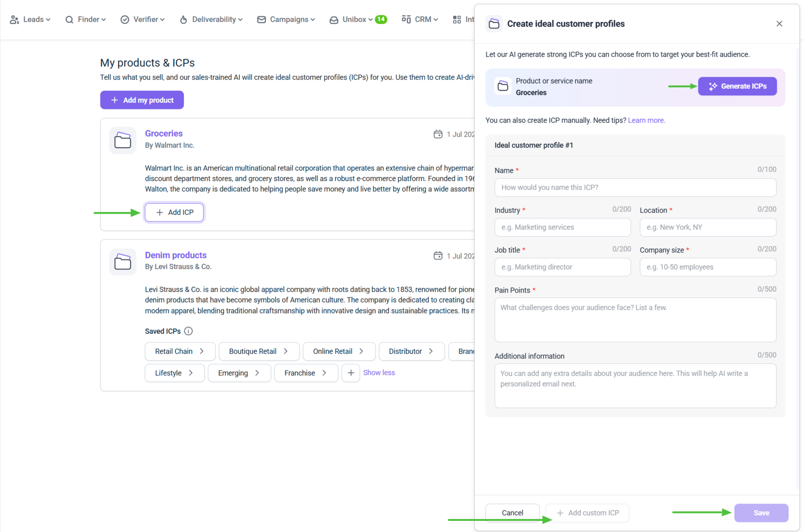The width and height of the screenshot is (803, 532).
Task: Click the Save button
Action: point(761,513)
